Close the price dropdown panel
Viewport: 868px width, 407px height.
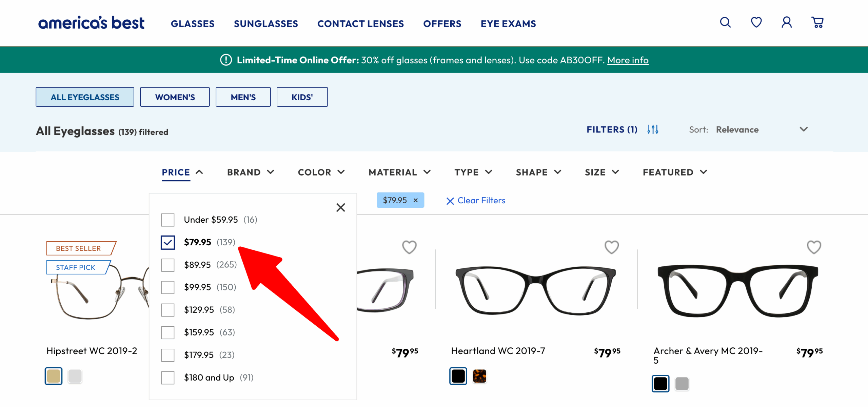(340, 207)
